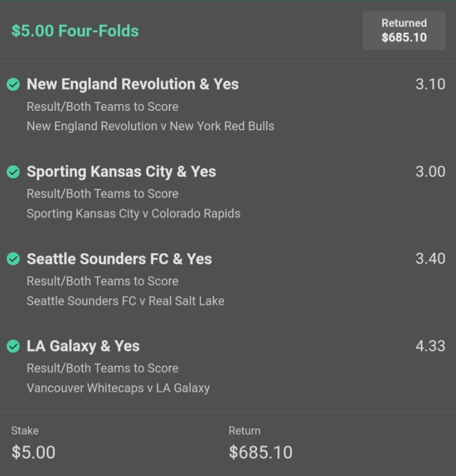
Task: Select the $5.00 Four-Folds heading
Action: click(75, 31)
